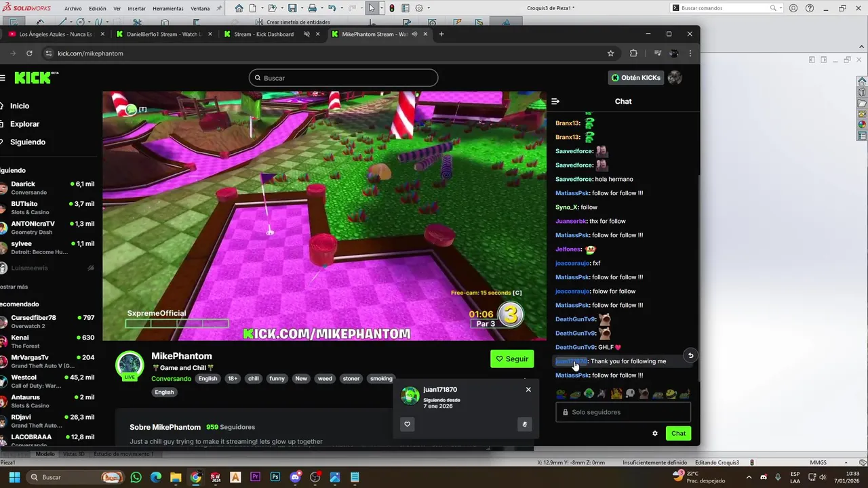Click the SolidWorks home icon

(239, 8)
